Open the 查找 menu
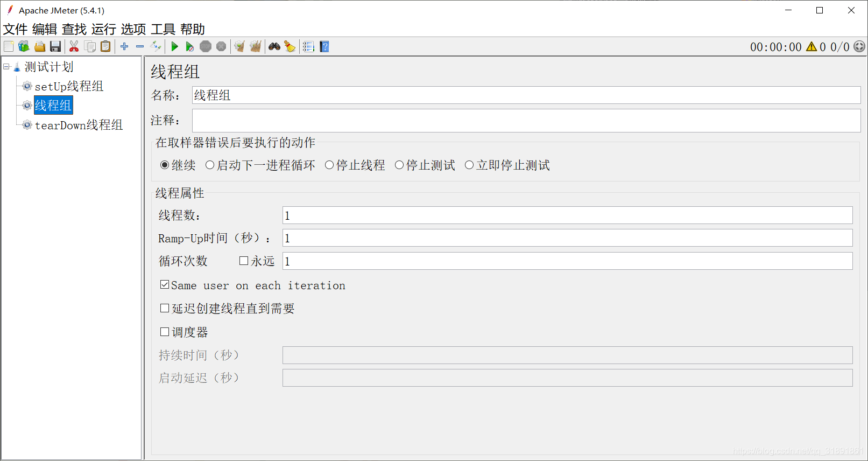868x461 pixels. click(74, 29)
